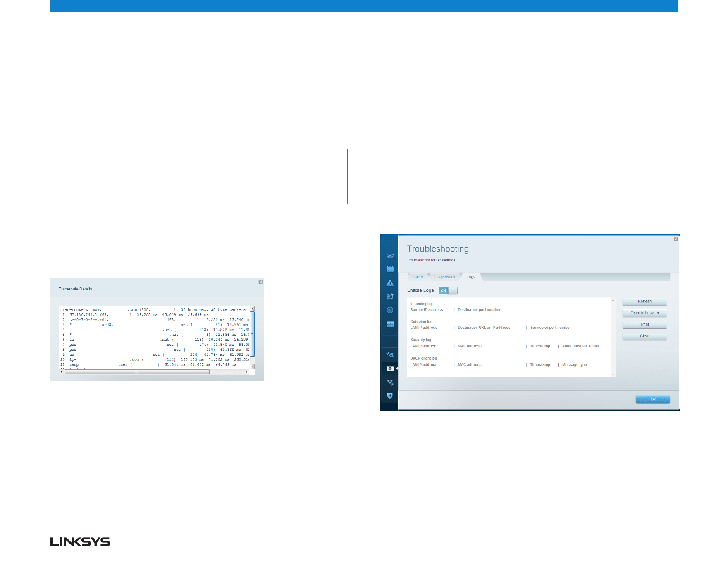
Task: Switch to the Status tab
Action: (418, 277)
